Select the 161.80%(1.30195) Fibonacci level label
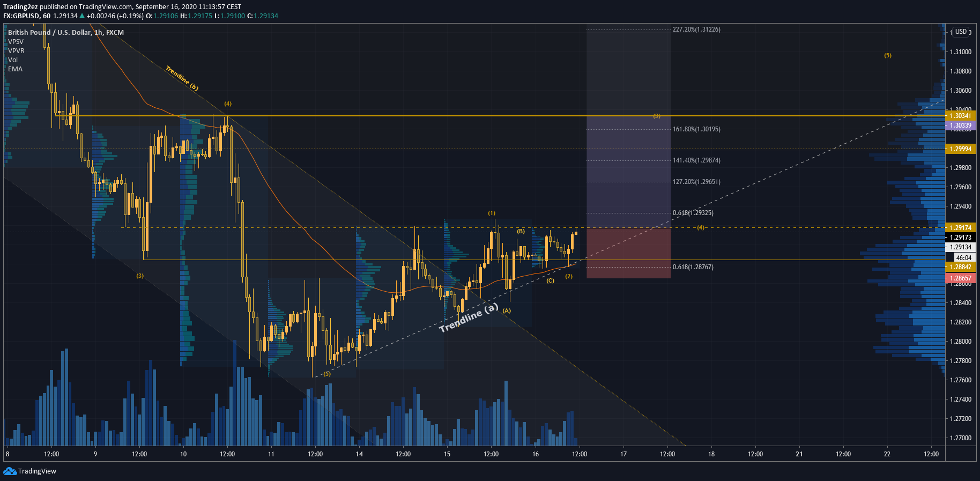 [x=696, y=129]
